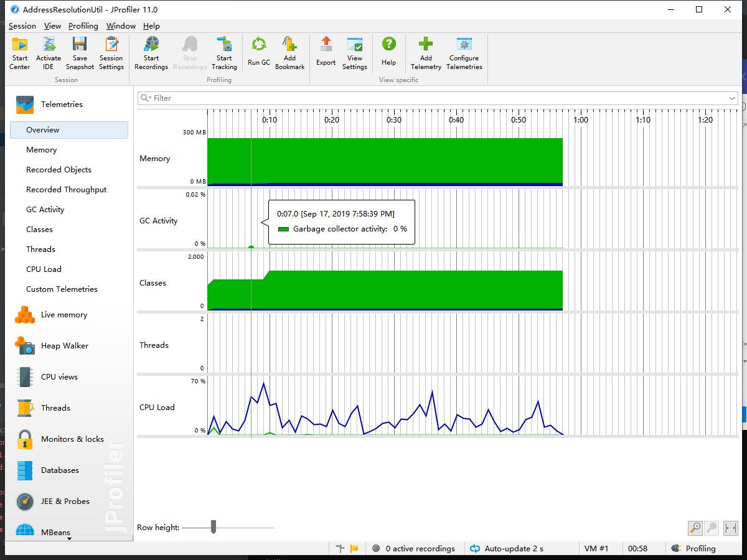The height and width of the screenshot is (560, 747).
Task: Click the Add Telemetry green plus icon
Action: 426,44
